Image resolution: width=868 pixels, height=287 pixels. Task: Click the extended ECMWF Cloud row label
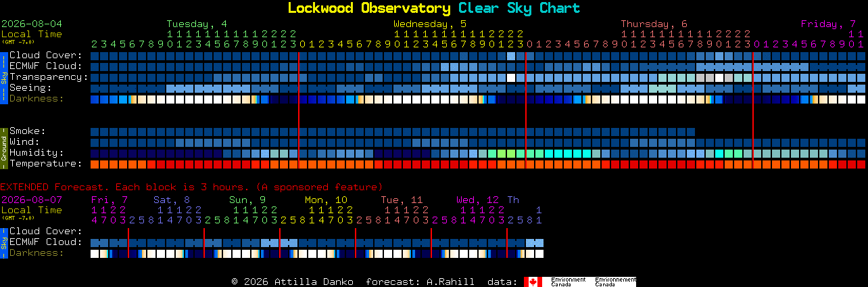point(46,242)
